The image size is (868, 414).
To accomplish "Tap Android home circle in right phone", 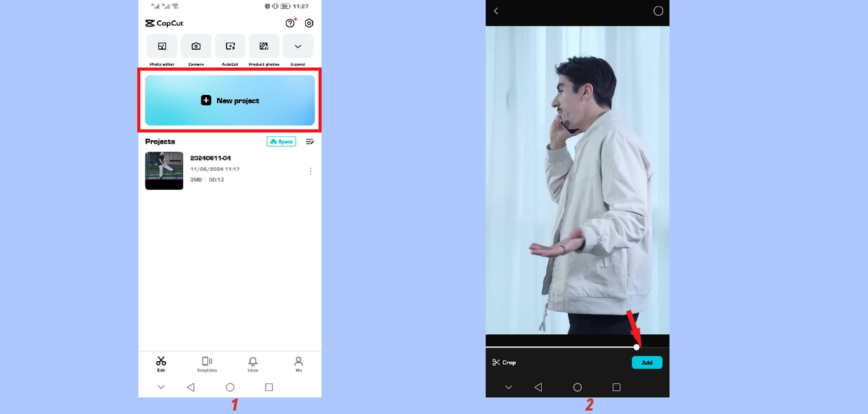I will 578,387.
